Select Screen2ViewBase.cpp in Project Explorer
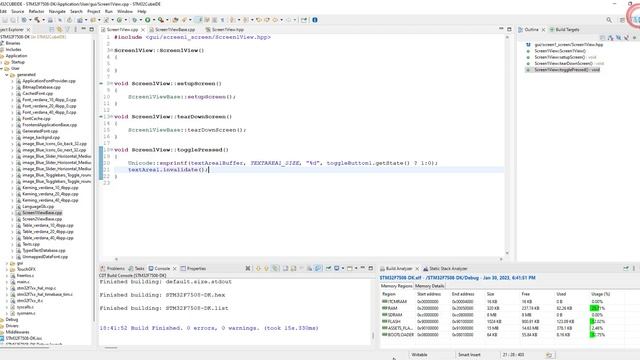The image size is (640, 360). click(x=42, y=219)
